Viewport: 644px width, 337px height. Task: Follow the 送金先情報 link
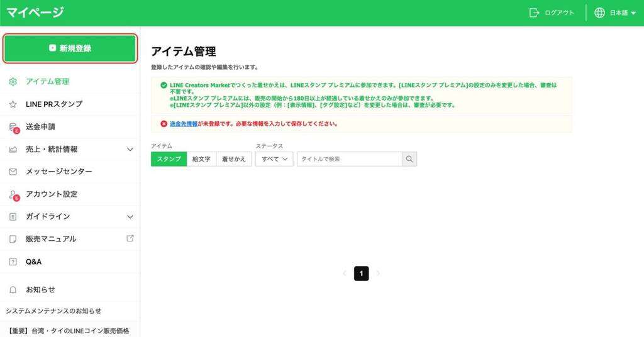[184, 124]
